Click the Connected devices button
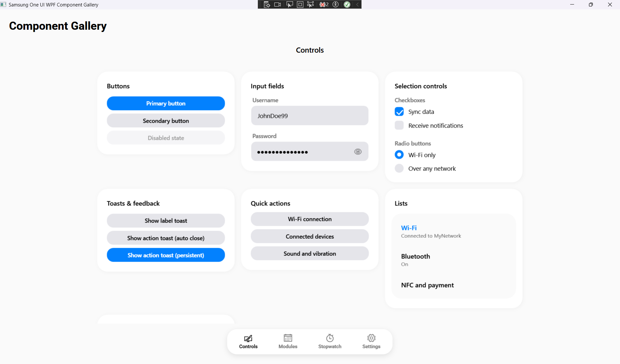 coord(310,236)
